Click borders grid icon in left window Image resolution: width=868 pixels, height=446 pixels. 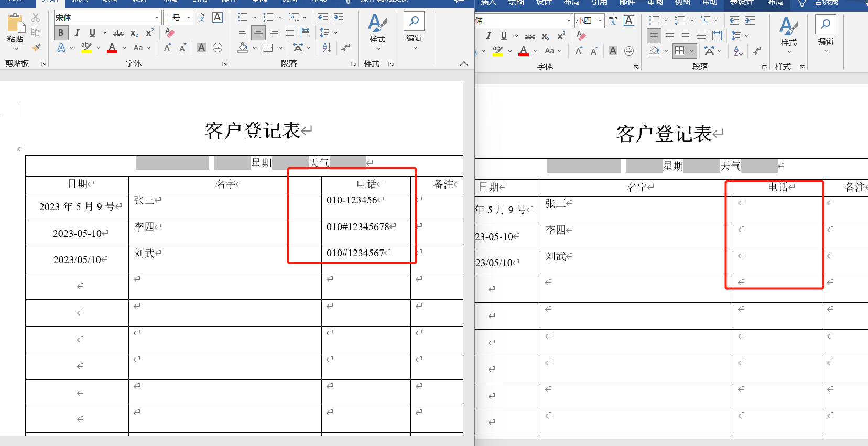coord(268,48)
